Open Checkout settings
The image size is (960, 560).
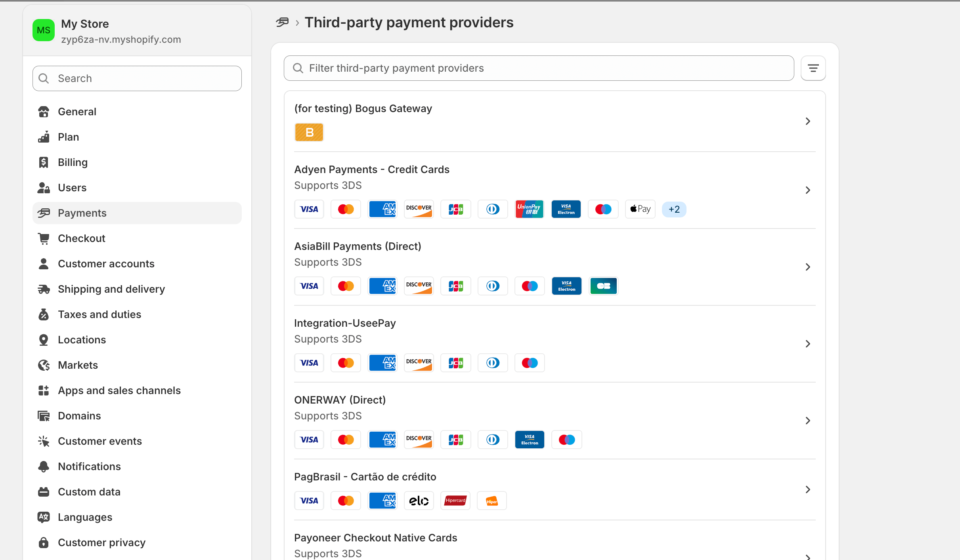(x=137, y=238)
